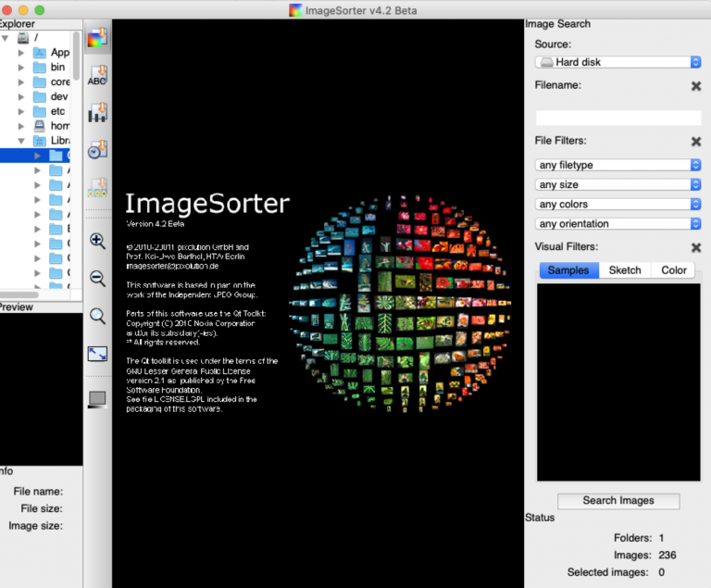This screenshot has height=588, width=711.
Task: Sort images by file size
Action: (97, 113)
